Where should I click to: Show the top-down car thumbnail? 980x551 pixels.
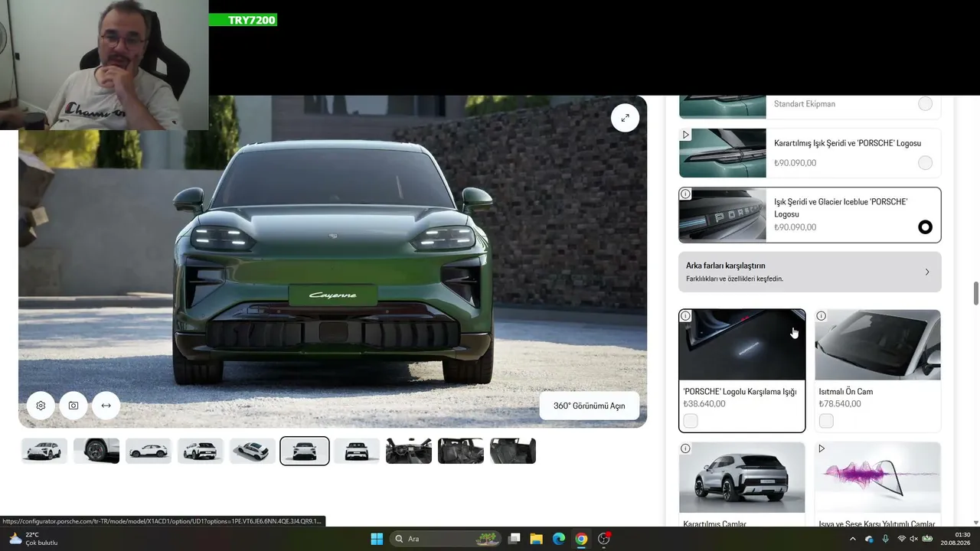(x=253, y=451)
